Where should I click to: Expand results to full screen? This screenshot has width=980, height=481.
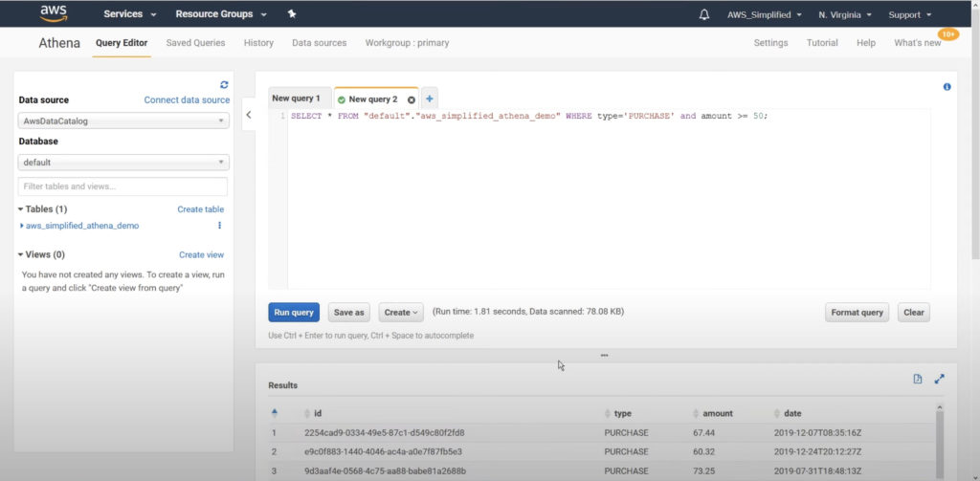pos(939,379)
